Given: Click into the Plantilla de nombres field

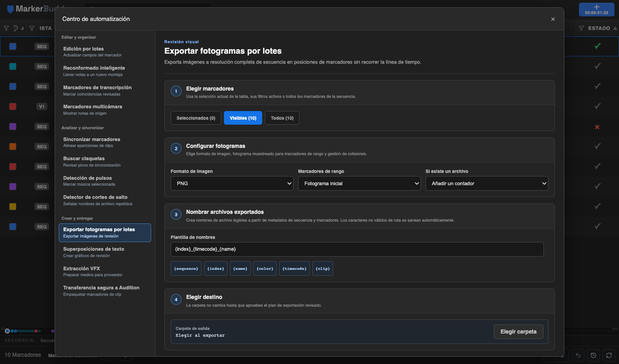Looking at the screenshot, I should (357, 249).
